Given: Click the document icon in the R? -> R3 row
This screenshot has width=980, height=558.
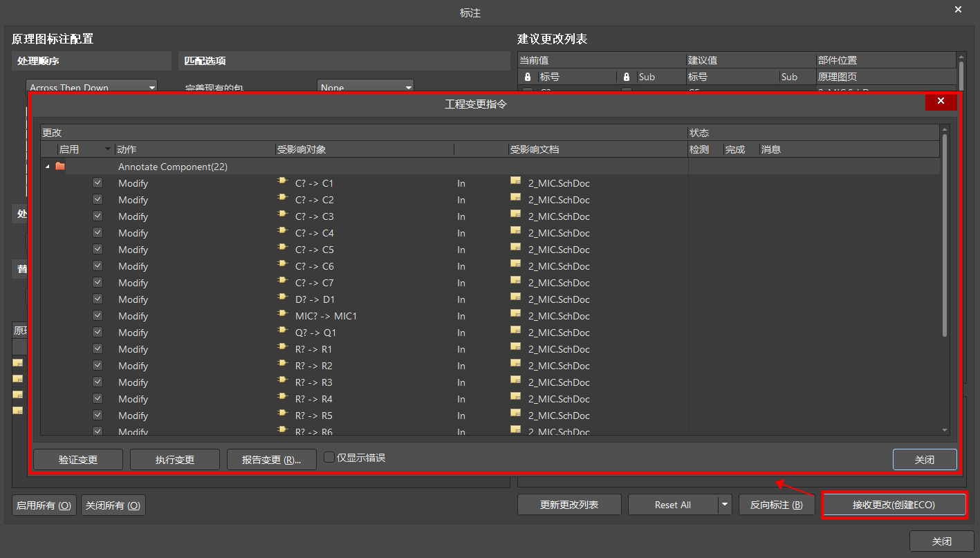Looking at the screenshot, I should pyautogui.click(x=515, y=382).
